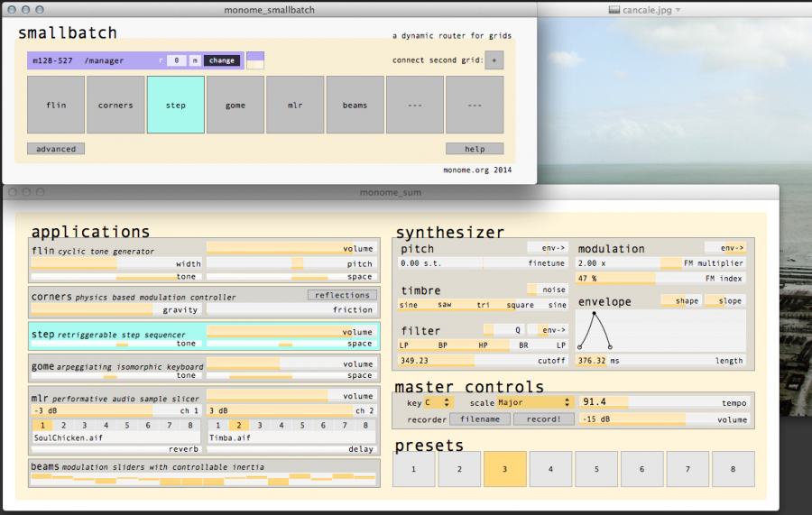Viewport: 812px width, 515px height.
Task: Adjust the envelope slope control
Action: pyautogui.click(x=725, y=300)
